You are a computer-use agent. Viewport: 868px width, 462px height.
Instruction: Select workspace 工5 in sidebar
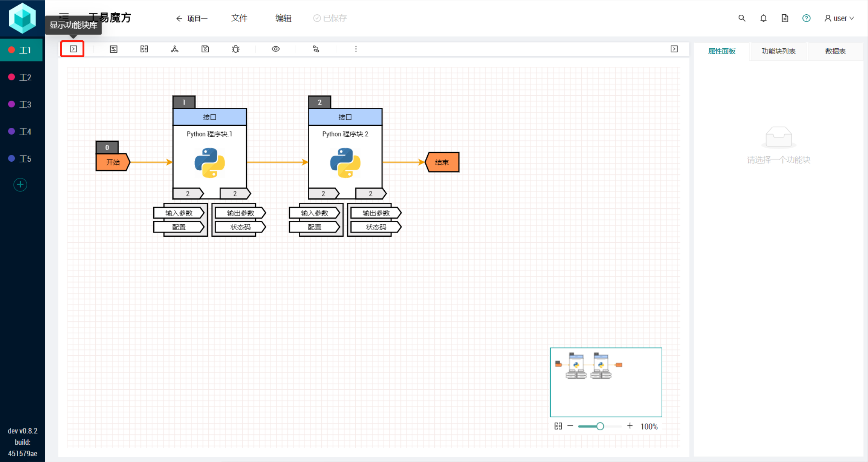(21, 159)
